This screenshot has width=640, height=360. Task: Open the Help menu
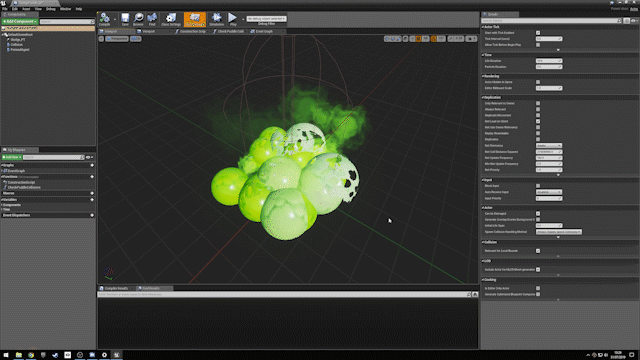tap(79, 9)
